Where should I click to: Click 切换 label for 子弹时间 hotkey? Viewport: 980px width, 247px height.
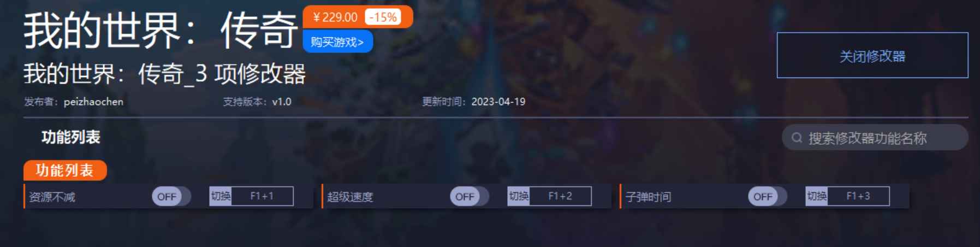pos(817,196)
